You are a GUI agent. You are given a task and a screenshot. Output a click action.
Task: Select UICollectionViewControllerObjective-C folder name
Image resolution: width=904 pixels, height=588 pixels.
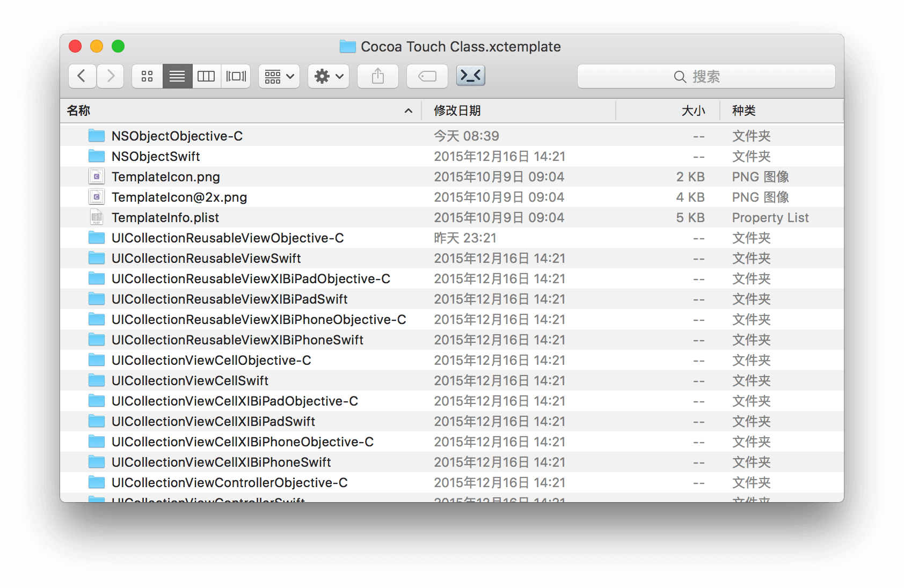coord(230,483)
